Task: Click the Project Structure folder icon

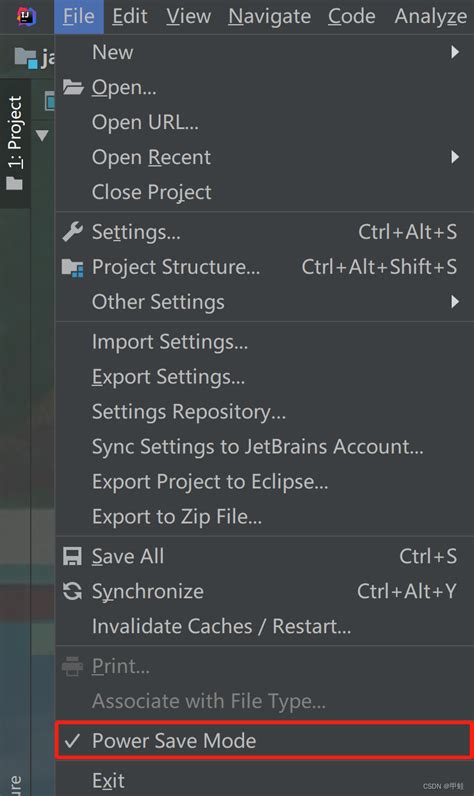Action: point(73,267)
